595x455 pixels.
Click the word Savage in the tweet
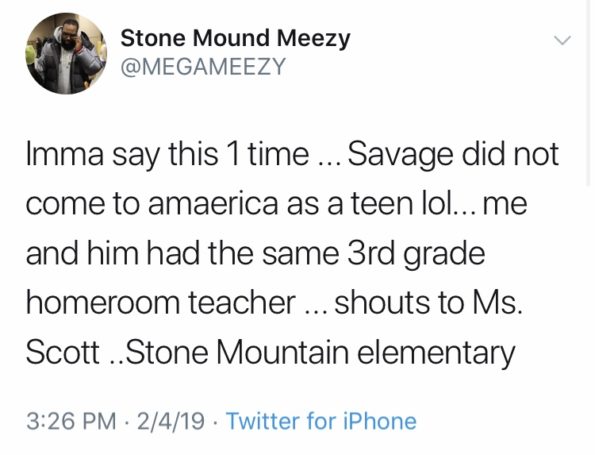(x=400, y=156)
